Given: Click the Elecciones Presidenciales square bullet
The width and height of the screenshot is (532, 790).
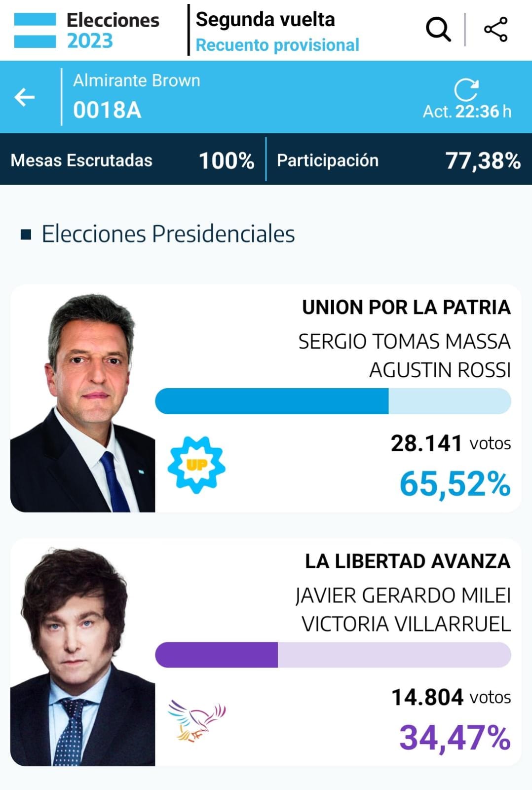Looking at the screenshot, I should [x=26, y=234].
